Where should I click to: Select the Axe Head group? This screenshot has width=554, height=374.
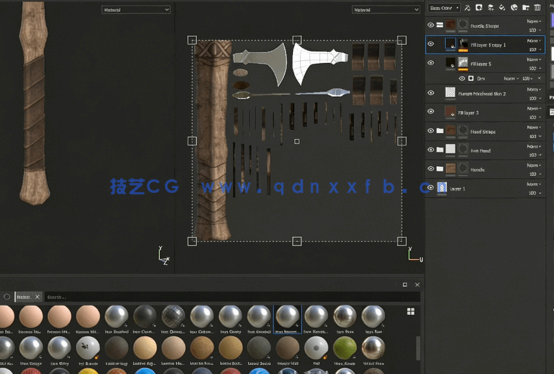[485, 150]
